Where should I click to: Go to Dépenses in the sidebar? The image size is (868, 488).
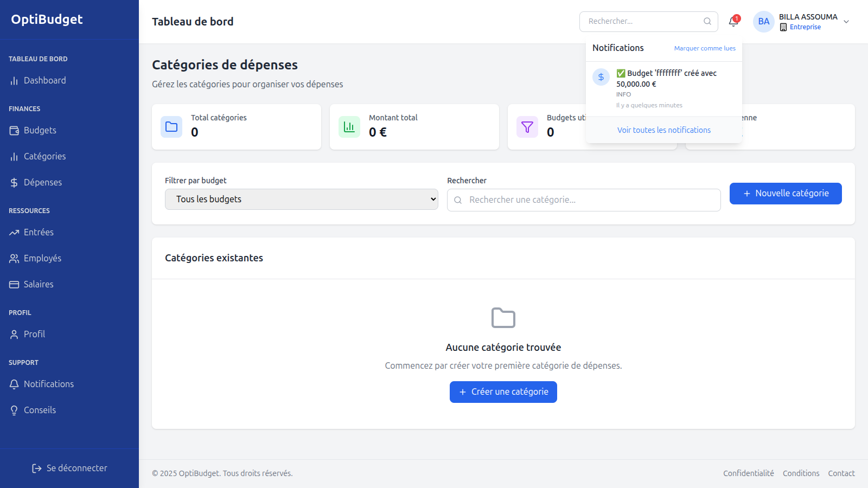[42, 182]
